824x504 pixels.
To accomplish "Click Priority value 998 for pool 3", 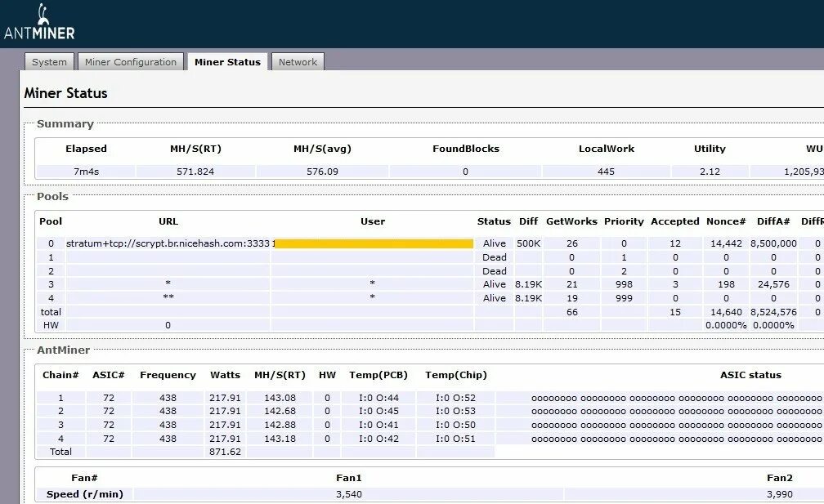I will pyautogui.click(x=624, y=284).
